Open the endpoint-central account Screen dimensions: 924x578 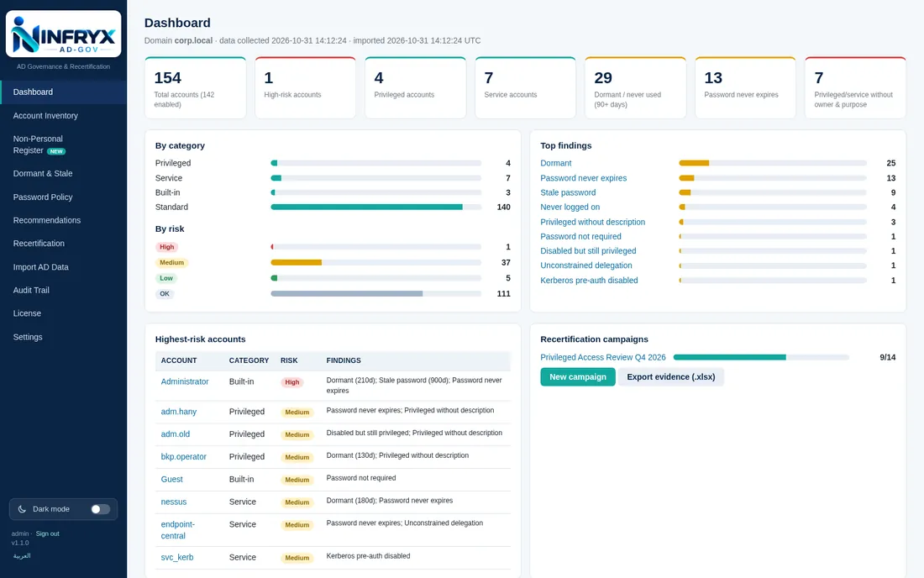[177, 530]
